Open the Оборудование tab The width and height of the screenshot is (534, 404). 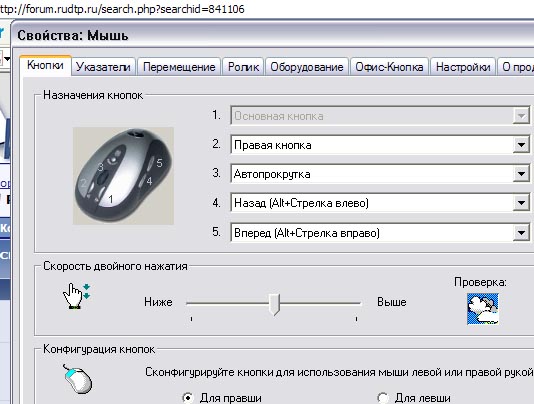tap(307, 67)
